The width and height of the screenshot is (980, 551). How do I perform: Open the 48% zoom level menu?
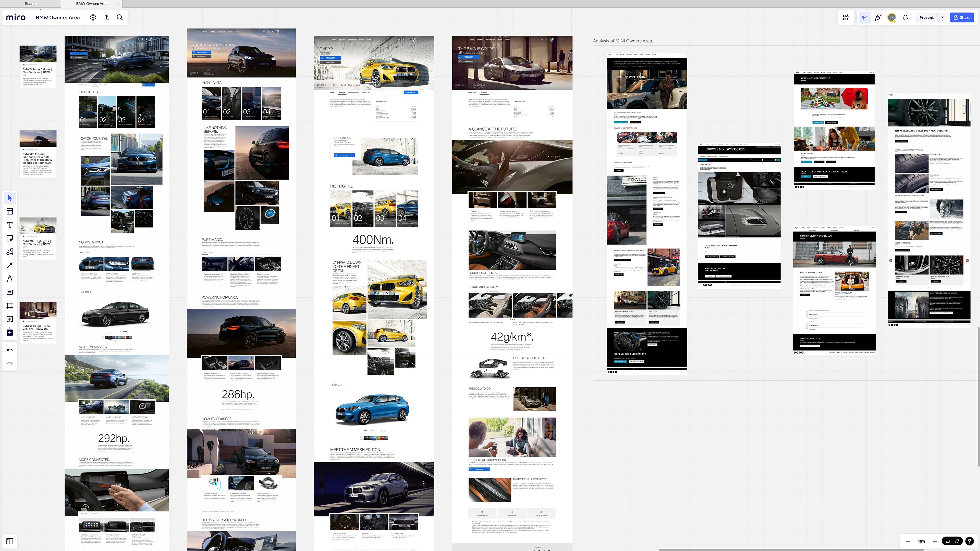(921, 541)
